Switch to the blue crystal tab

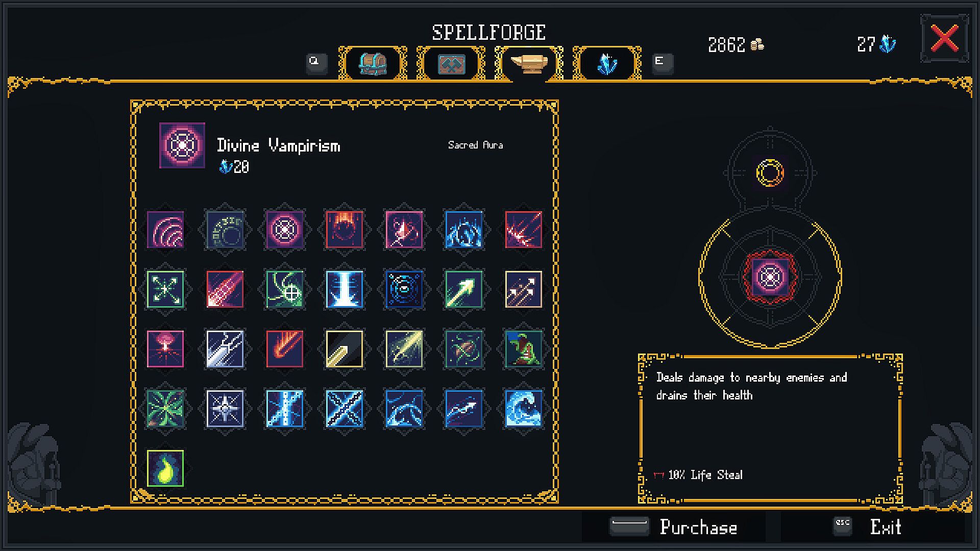607,64
